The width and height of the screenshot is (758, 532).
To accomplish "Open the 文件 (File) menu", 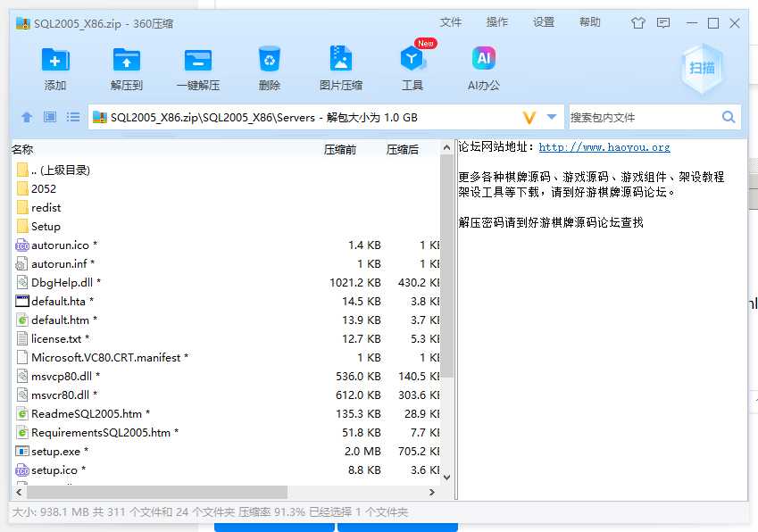I will 451,22.
